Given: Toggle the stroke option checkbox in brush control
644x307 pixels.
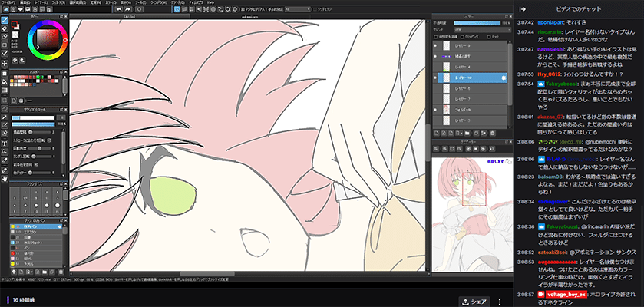Looking at the screenshot, I should click(x=49, y=140).
